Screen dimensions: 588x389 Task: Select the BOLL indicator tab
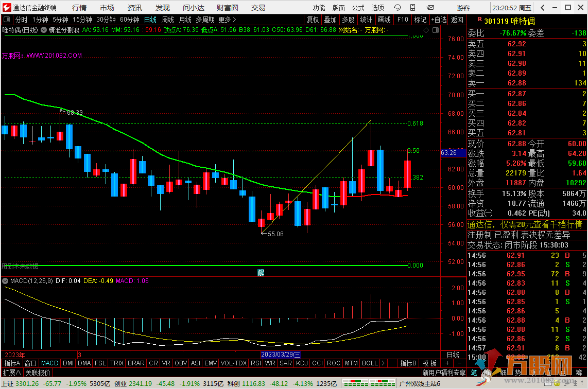pyautogui.click(x=370, y=363)
